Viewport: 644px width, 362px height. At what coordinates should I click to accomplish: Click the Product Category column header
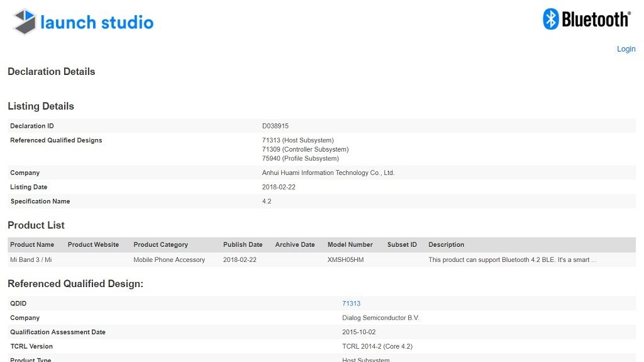[160, 244]
